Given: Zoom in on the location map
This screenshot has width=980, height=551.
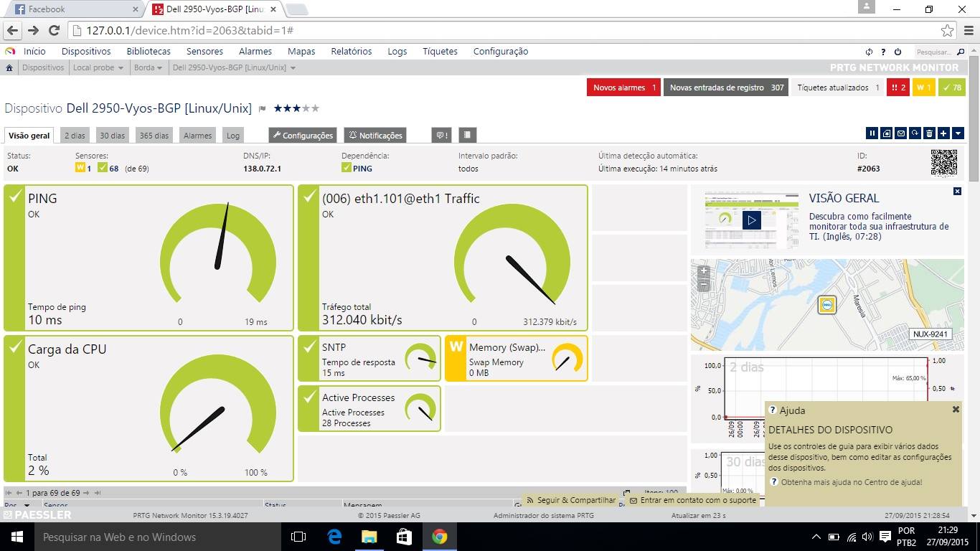Looking at the screenshot, I should pyautogui.click(x=704, y=271).
